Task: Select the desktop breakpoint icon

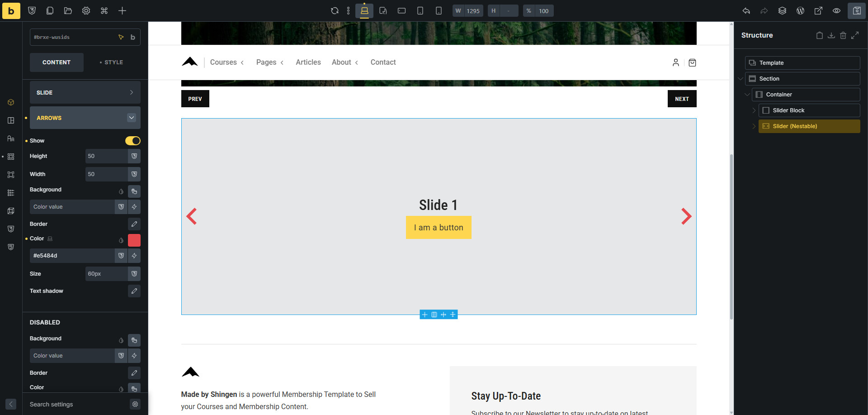Action: [364, 11]
